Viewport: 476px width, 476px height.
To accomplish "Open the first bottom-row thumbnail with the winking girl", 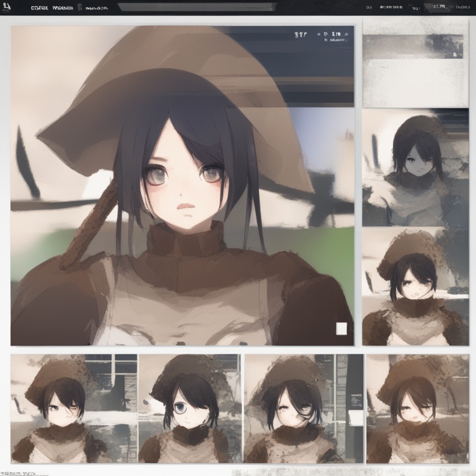I will (74, 408).
